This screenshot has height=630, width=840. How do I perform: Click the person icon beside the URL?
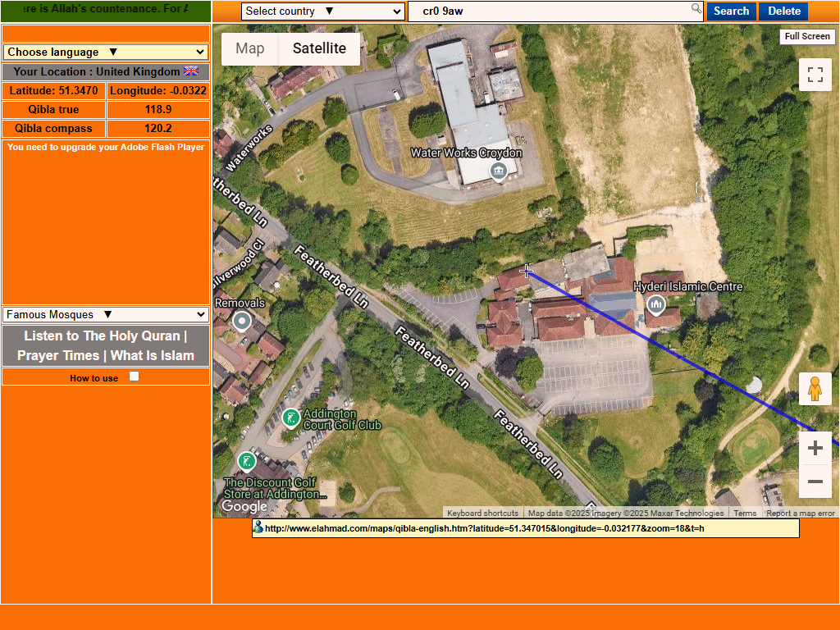coord(258,527)
